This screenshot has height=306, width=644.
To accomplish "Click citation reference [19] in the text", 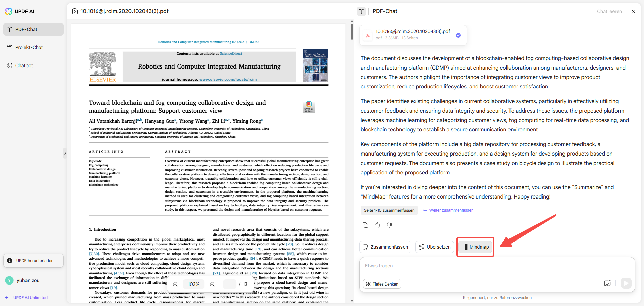I will pyautogui.click(x=114, y=288).
